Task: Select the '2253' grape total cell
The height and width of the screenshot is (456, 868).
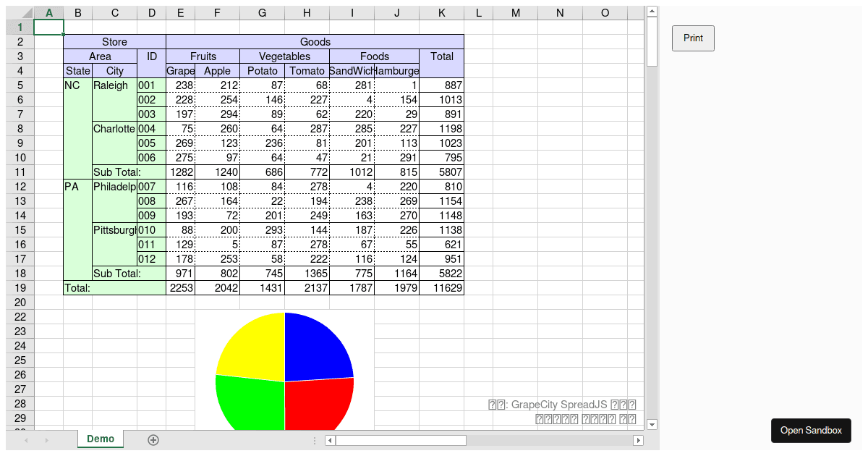Action: (180, 288)
